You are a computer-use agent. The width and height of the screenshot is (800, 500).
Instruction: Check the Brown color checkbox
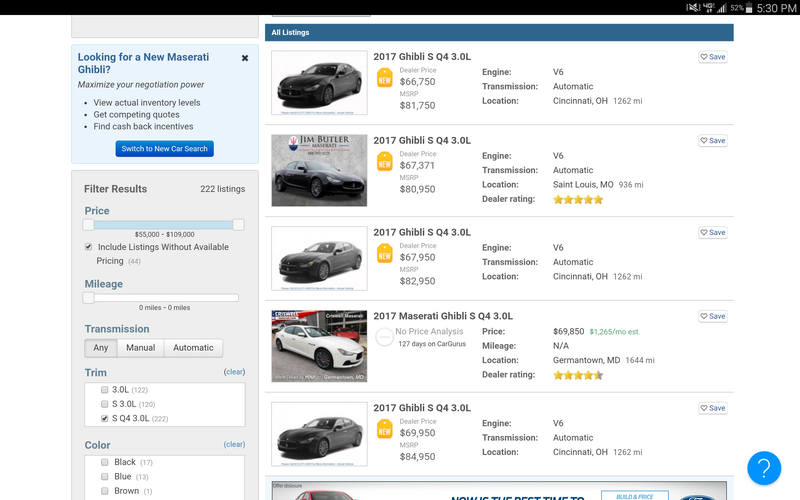(105, 491)
